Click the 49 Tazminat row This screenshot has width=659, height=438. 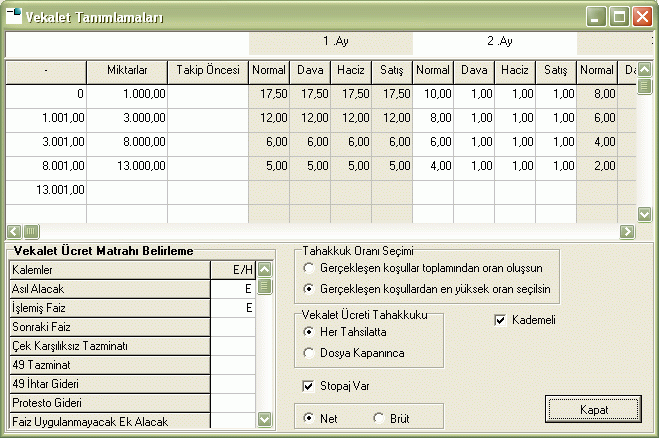[x=110, y=364]
